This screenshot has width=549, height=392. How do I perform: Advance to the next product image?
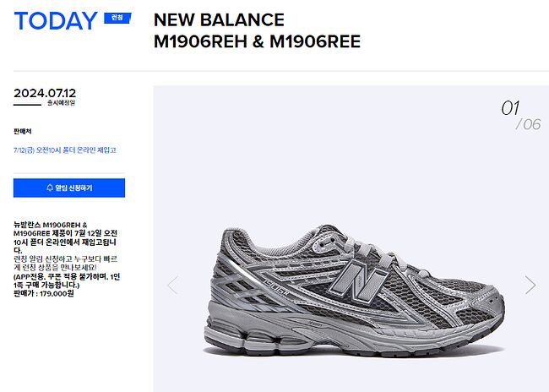point(530,285)
